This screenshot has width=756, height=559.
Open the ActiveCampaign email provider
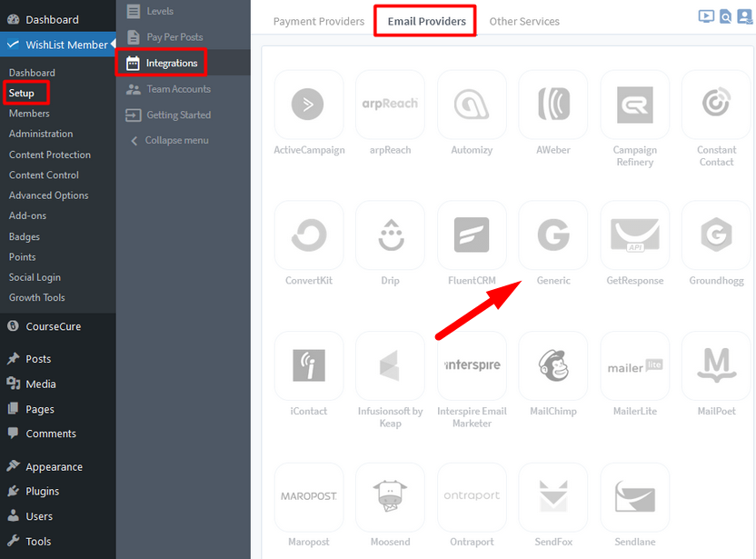[309, 105]
